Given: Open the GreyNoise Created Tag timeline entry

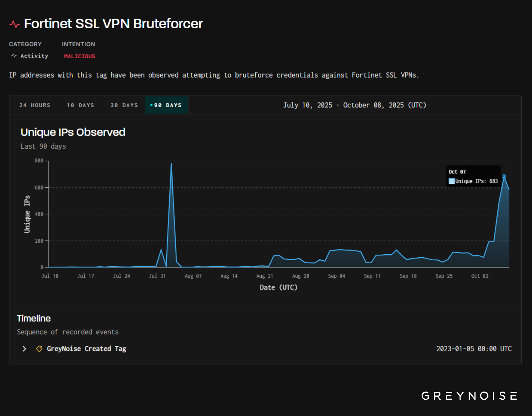Looking at the screenshot, I should pos(86,349).
